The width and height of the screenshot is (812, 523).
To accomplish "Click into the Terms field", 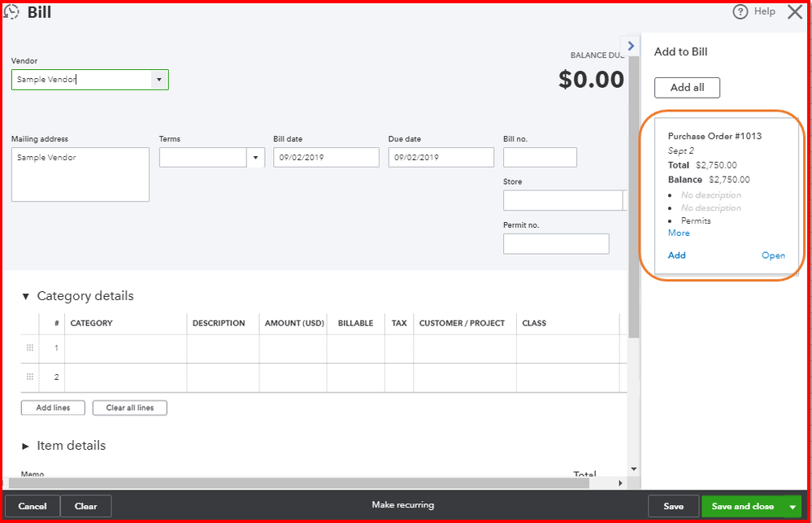I will click(203, 158).
